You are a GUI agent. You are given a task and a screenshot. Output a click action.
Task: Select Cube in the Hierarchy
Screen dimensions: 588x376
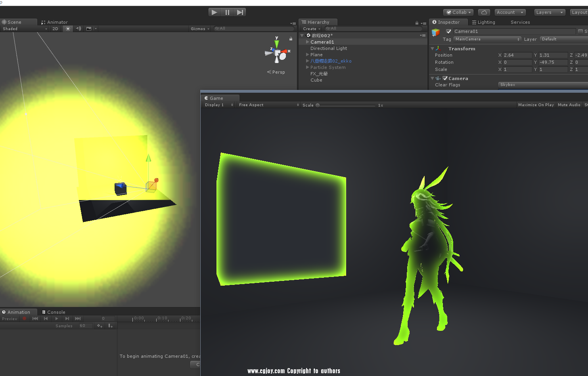point(316,80)
